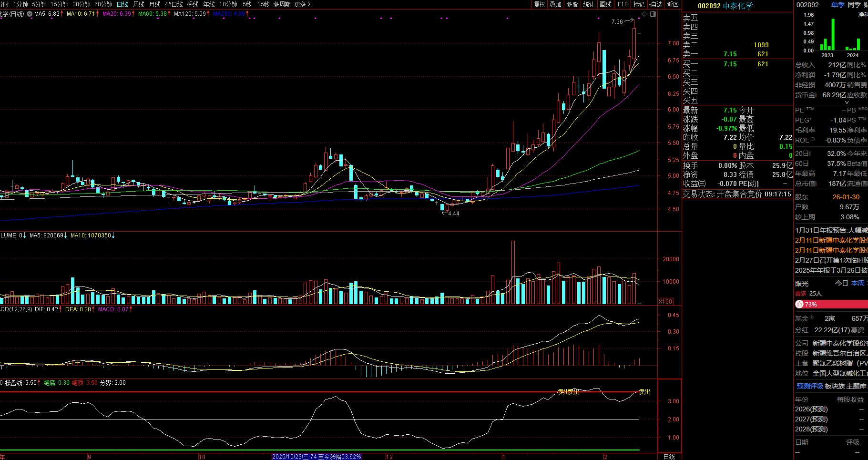Switch sentiment view to 本周
The width and height of the screenshot is (868, 460).
coord(858,283)
